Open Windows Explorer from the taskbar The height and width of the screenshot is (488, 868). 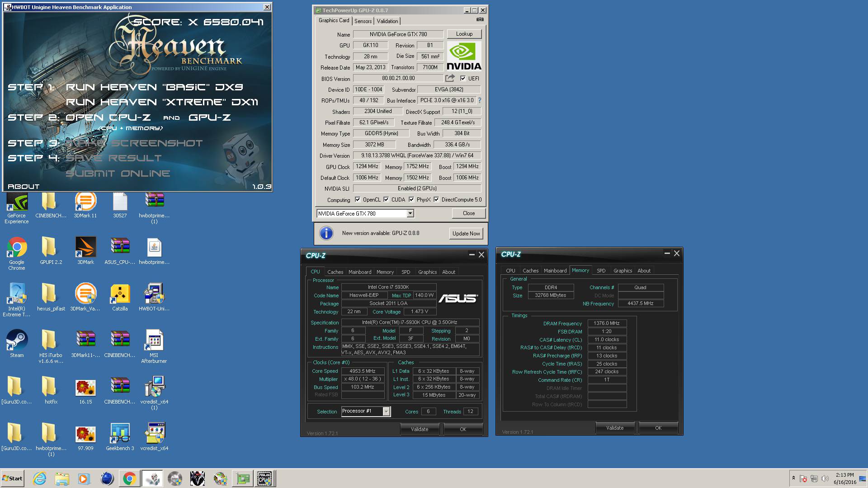62,479
